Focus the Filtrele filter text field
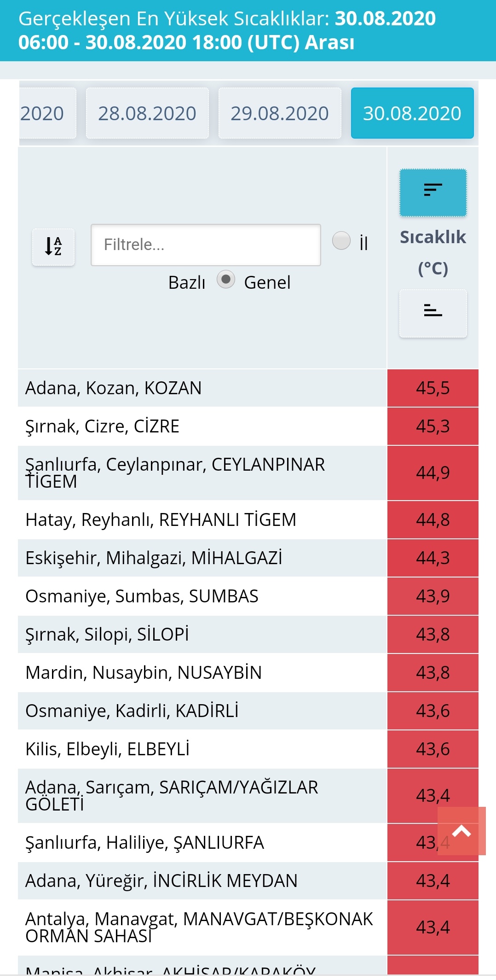496x980 pixels. (206, 245)
